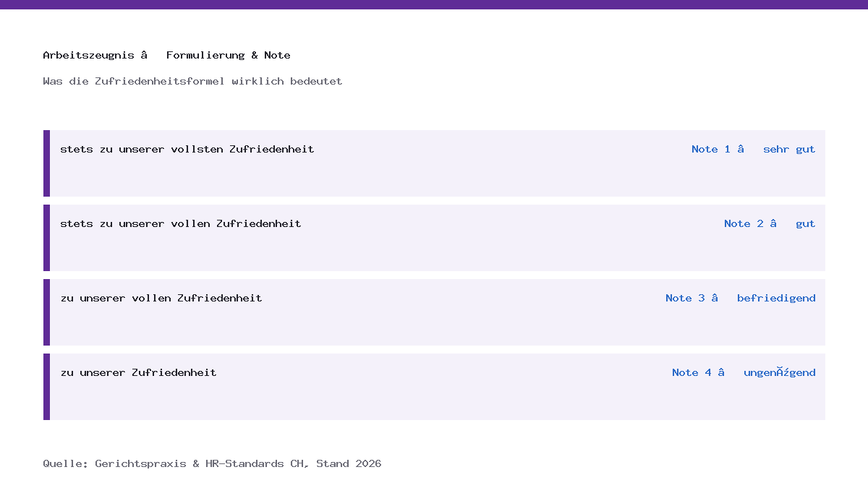The height and width of the screenshot is (488, 868).
Task: Click the source line 'Quelle: Gerichtspraxis & HR-Standards'
Action: pos(212,463)
